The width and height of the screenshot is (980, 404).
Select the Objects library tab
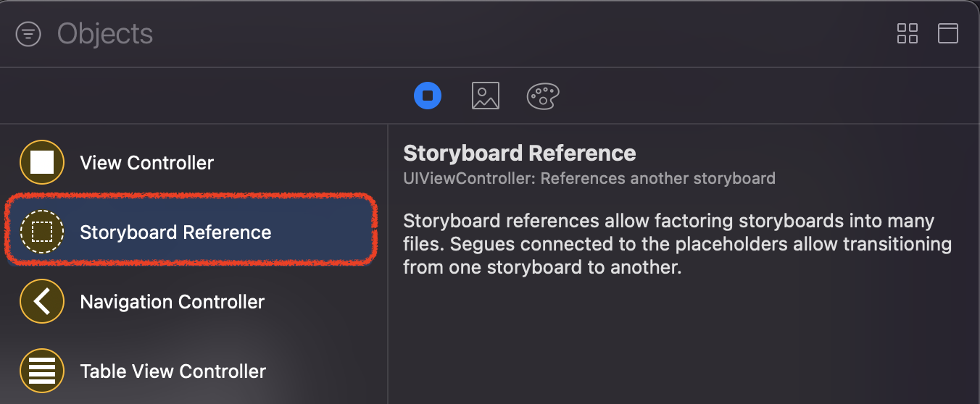(x=428, y=96)
